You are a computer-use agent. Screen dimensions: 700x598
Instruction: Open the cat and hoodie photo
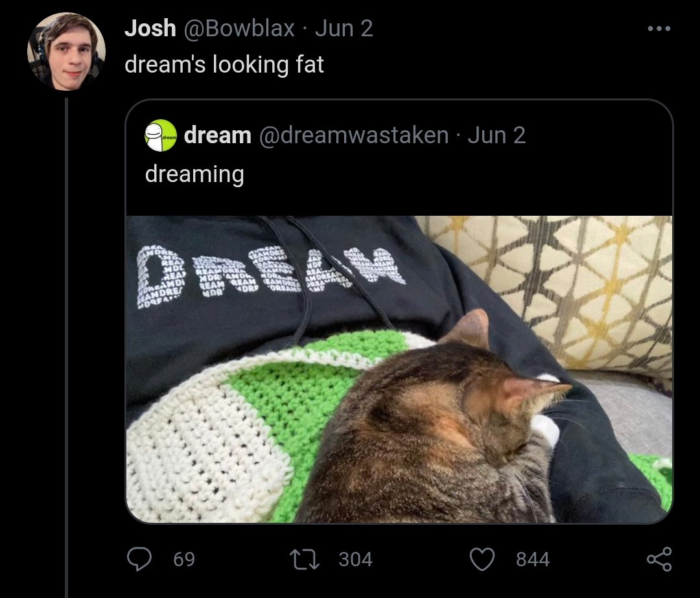(399, 369)
